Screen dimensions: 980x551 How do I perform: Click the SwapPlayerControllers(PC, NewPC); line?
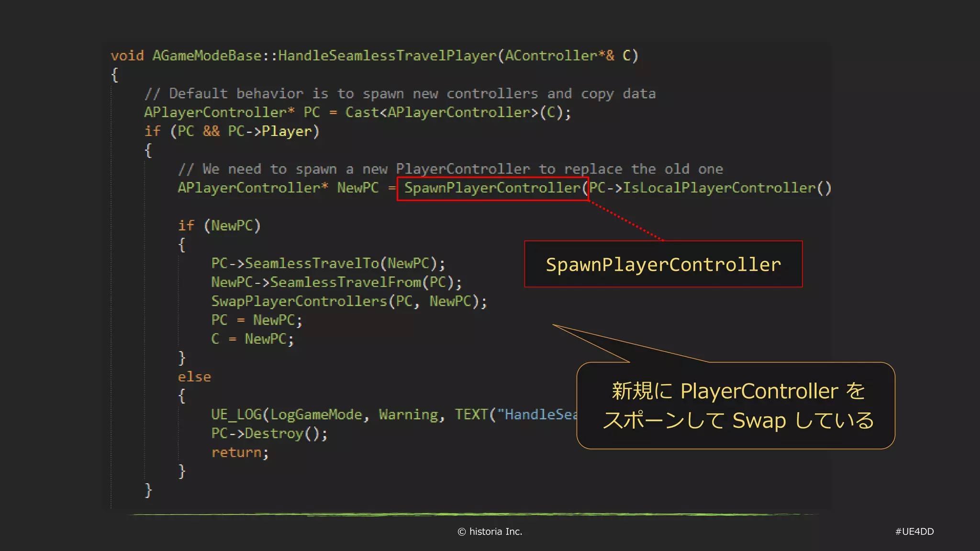pyautogui.click(x=349, y=301)
